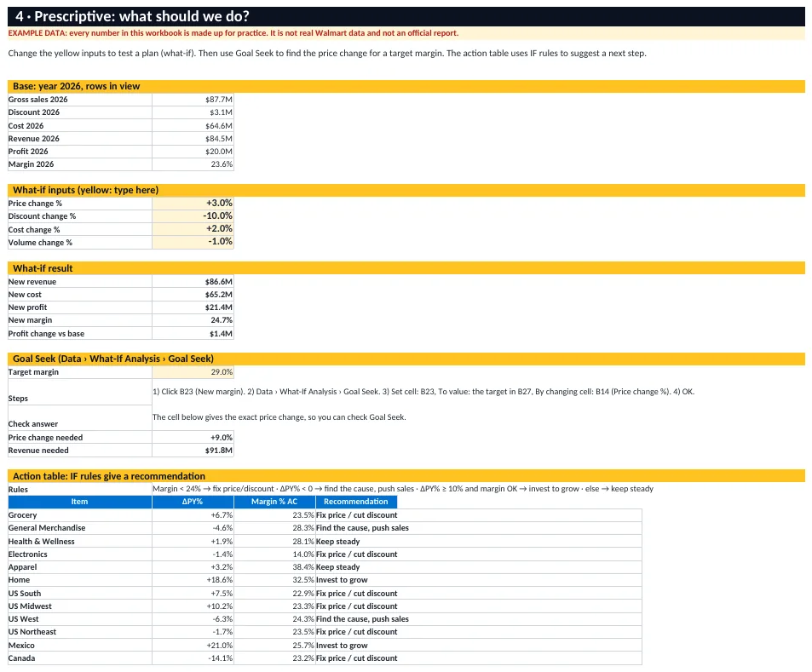Viewport: 812px width, 672px height.
Task: Click the ΔPY% column header
Action: tap(193, 502)
